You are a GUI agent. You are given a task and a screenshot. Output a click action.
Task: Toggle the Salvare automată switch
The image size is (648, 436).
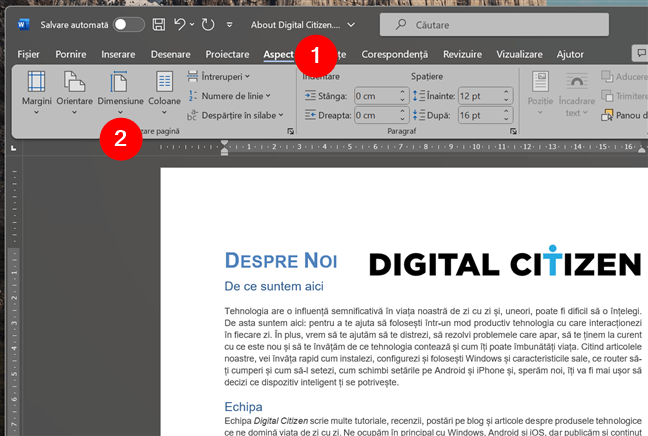tap(129, 25)
